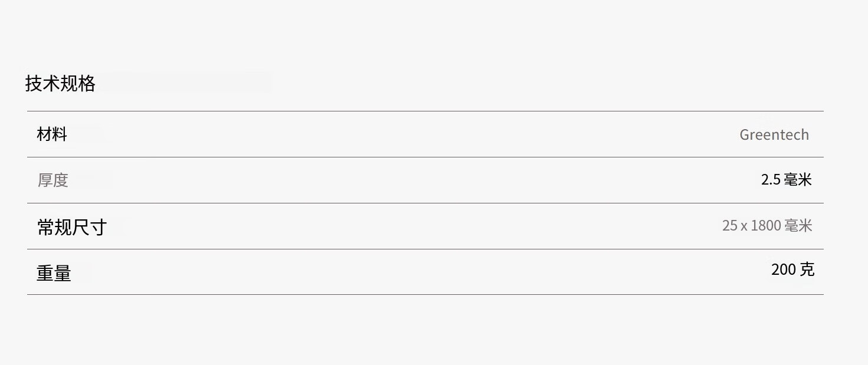868x365 pixels.
Task: Click the 2.5 毫米 thickness value
Action: point(786,180)
